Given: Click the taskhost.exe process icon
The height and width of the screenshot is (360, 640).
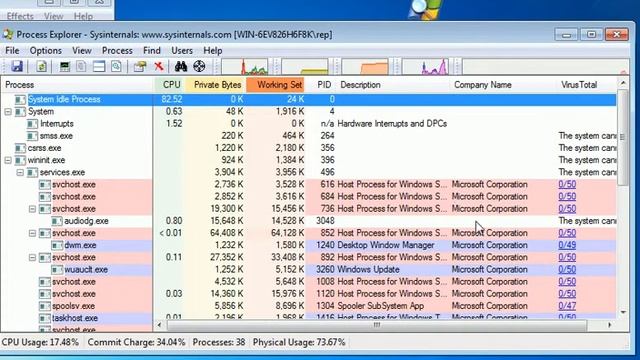Looking at the screenshot, I should point(44,318).
